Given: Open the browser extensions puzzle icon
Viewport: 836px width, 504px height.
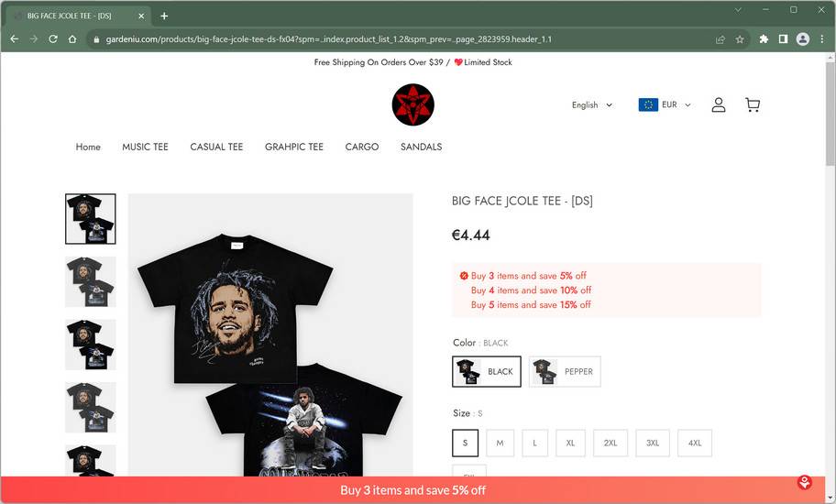Looking at the screenshot, I should pyautogui.click(x=764, y=38).
